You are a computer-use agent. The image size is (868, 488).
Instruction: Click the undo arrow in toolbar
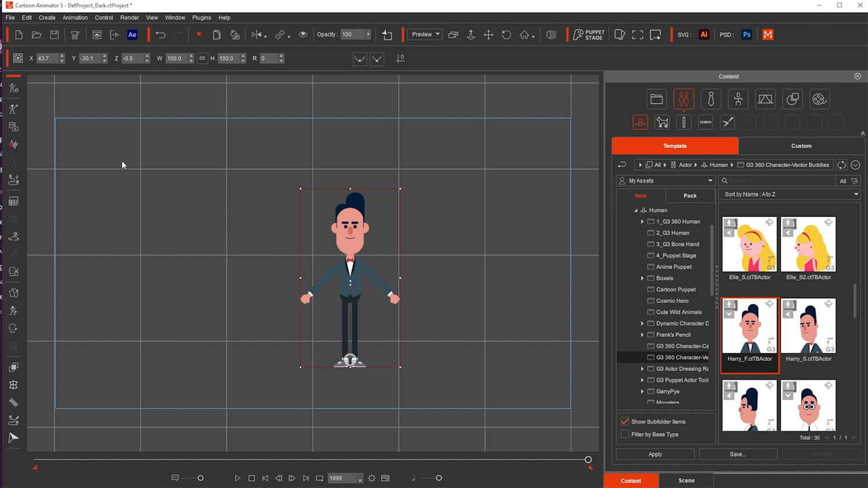(x=160, y=35)
